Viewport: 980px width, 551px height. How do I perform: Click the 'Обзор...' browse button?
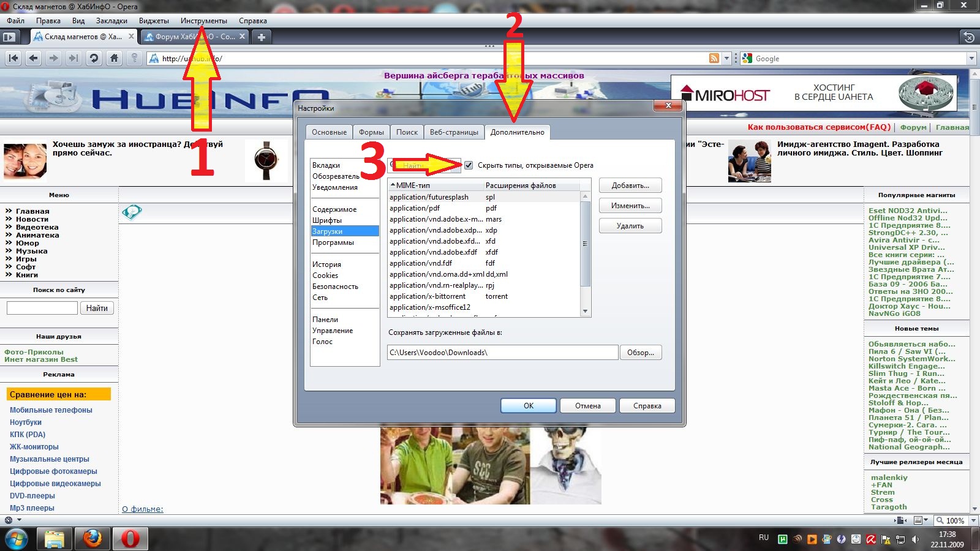click(641, 353)
